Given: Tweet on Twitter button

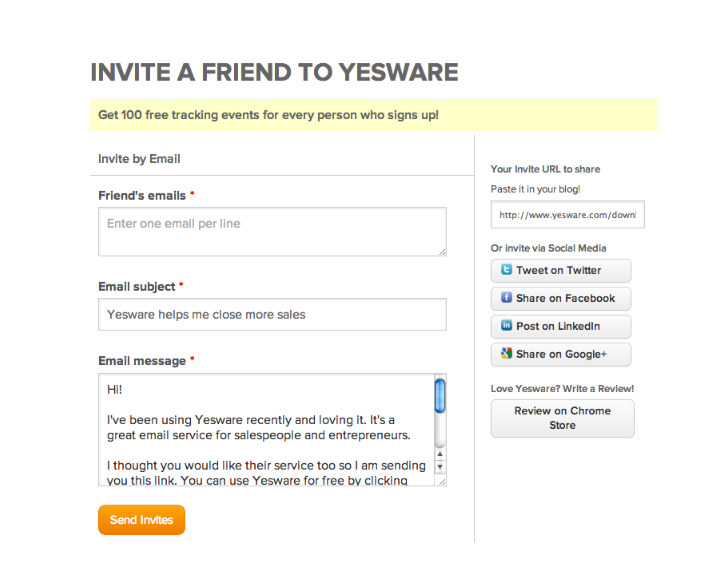Looking at the screenshot, I should pyautogui.click(x=561, y=271).
